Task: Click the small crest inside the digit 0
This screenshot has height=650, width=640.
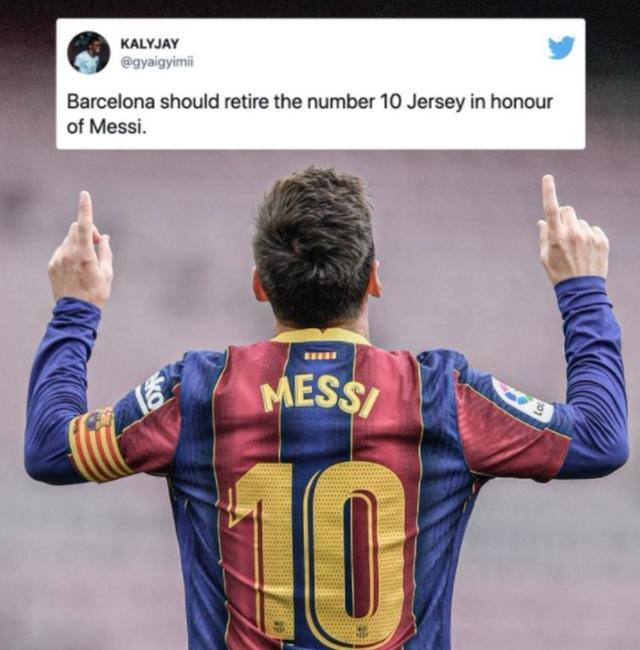Action: click(362, 631)
